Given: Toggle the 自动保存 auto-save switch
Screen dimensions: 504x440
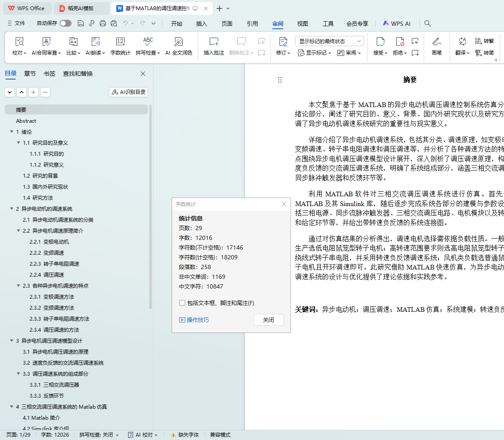Looking at the screenshot, I should (x=66, y=24).
